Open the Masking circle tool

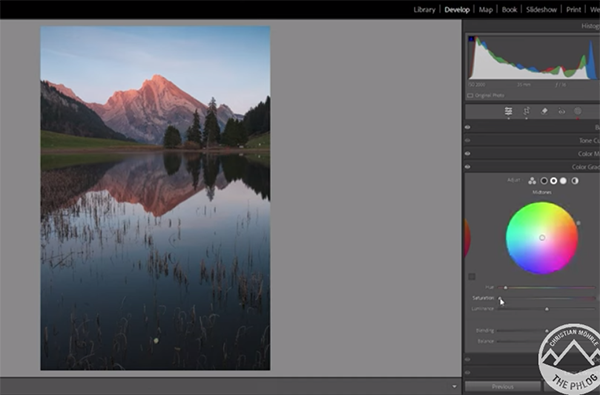[578, 111]
